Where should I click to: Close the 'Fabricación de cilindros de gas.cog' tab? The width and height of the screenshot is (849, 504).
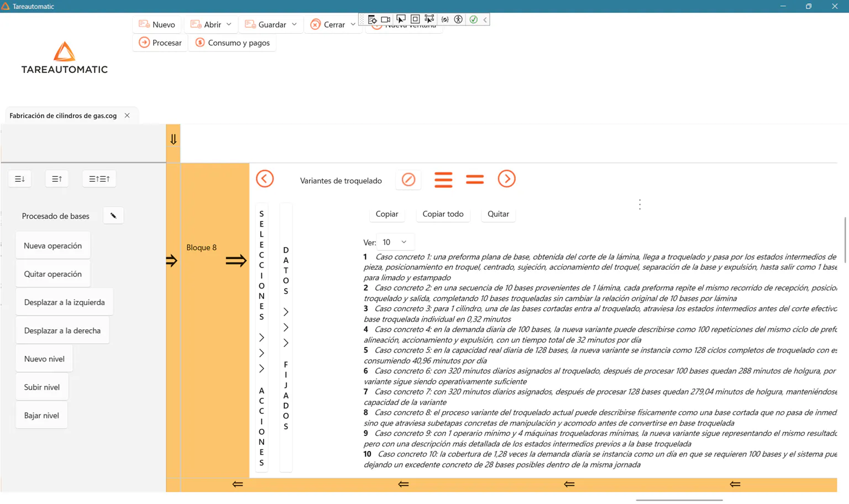pos(127,116)
